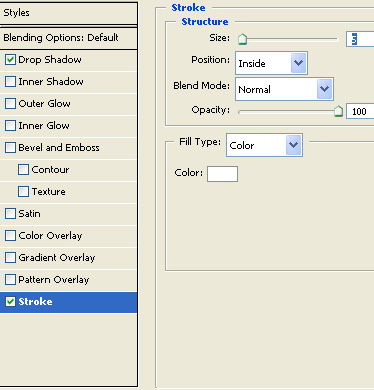Viewport: 374px width, 390px height.
Task: Click the Size slider handle
Action: 242,39
